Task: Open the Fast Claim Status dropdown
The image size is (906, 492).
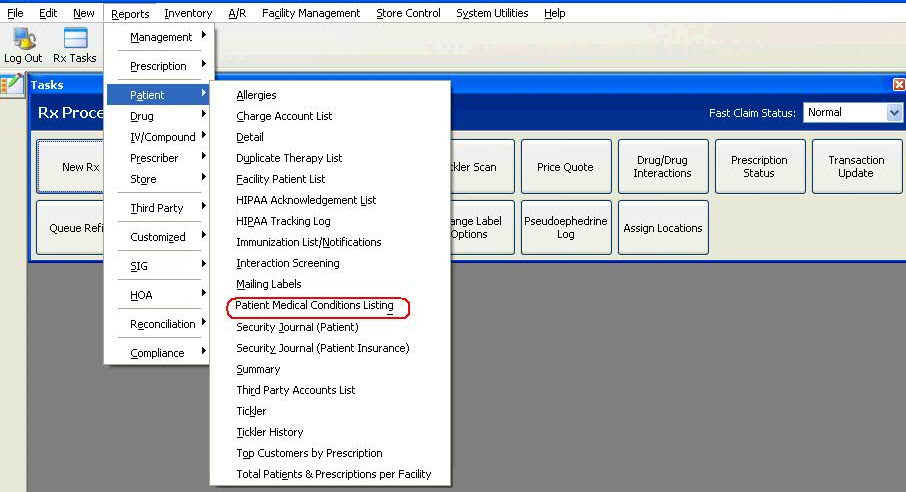Action: coord(894,113)
